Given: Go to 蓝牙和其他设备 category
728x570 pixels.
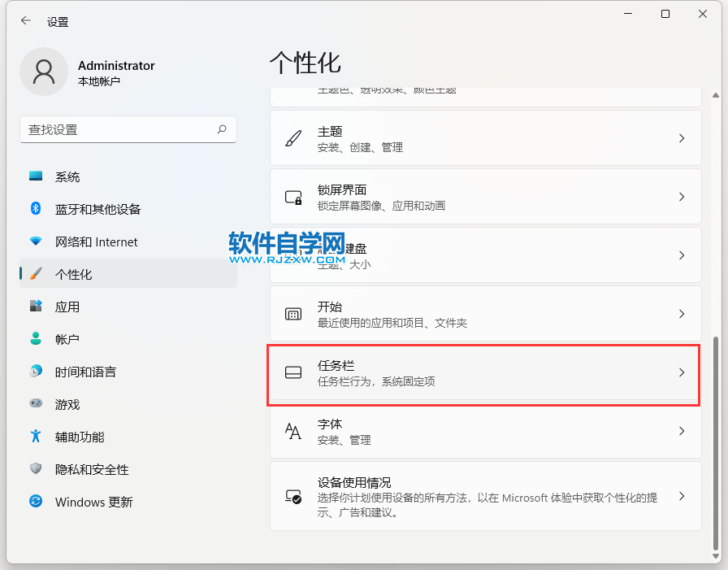Looking at the screenshot, I should (x=128, y=209).
